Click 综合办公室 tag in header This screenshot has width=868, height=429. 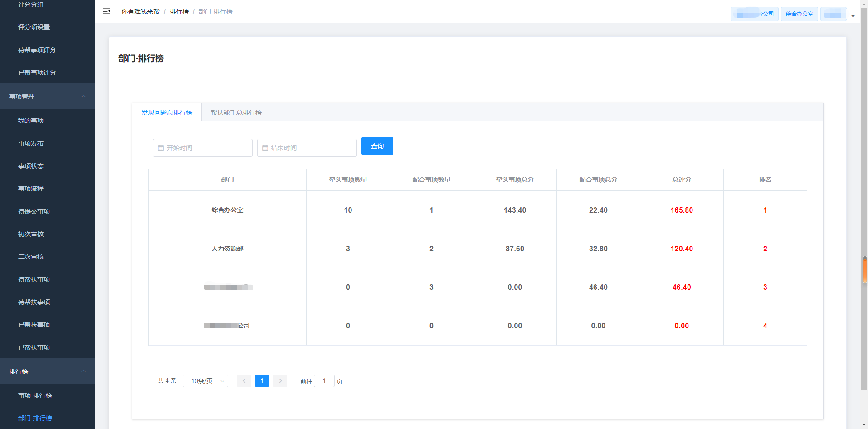(x=800, y=14)
